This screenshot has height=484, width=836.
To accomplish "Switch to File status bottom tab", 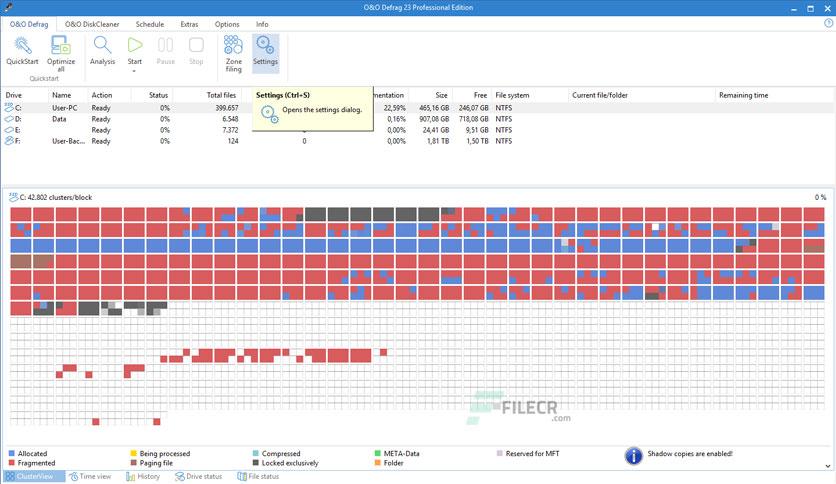I will point(258,477).
